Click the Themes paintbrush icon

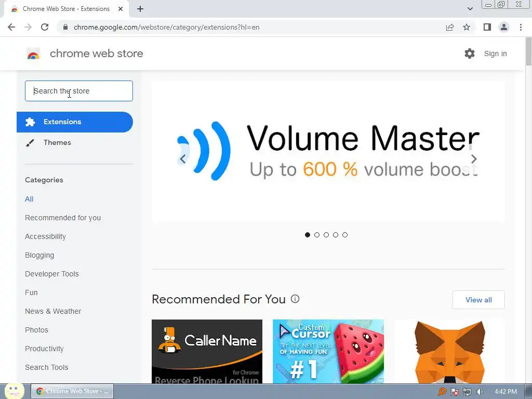pyautogui.click(x=30, y=143)
